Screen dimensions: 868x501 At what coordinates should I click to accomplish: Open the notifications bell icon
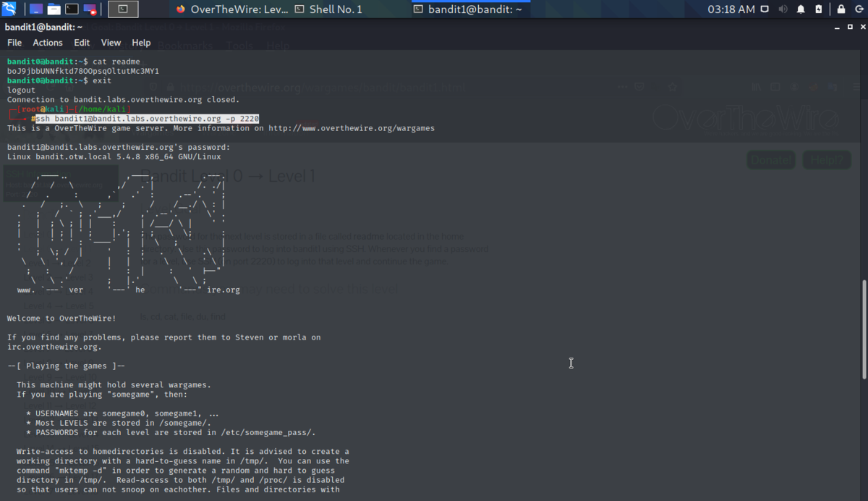pyautogui.click(x=801, y=9)
